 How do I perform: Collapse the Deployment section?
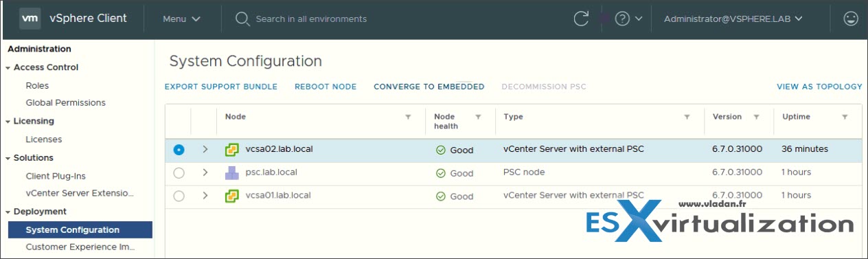(x=8, y=212)
